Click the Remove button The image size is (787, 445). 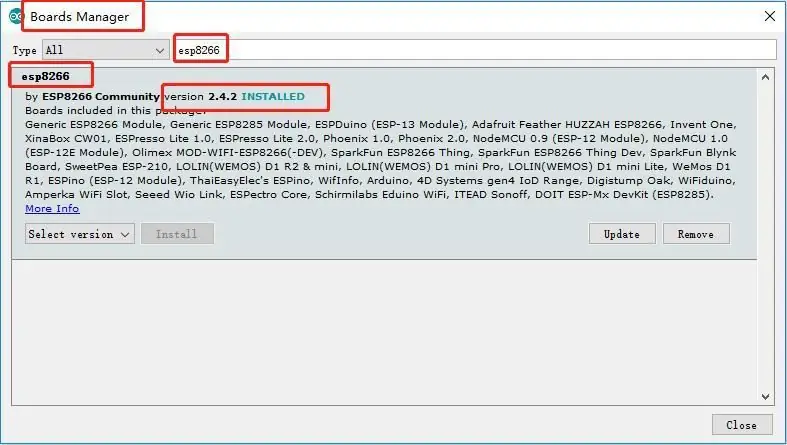(x=696, y=234)
